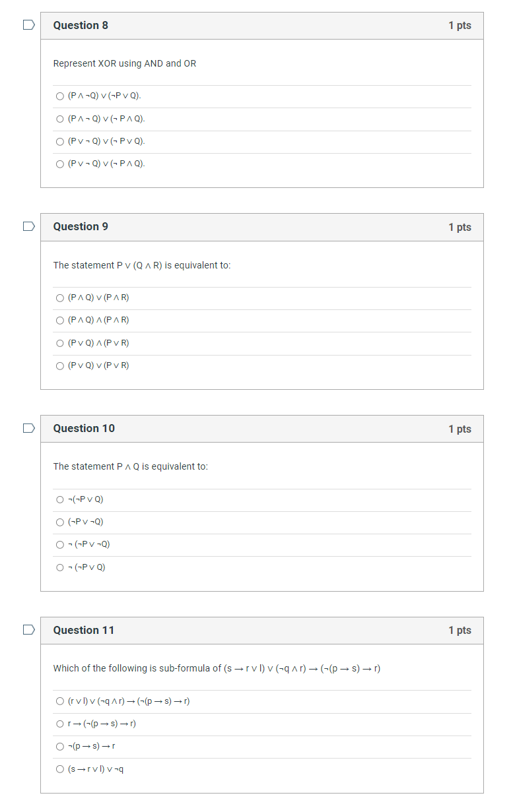Select answer ¬ (¬P ∨ ¬Q) in Question 10
The height and width of the screenshot is (812, 513).
(59, 544)
